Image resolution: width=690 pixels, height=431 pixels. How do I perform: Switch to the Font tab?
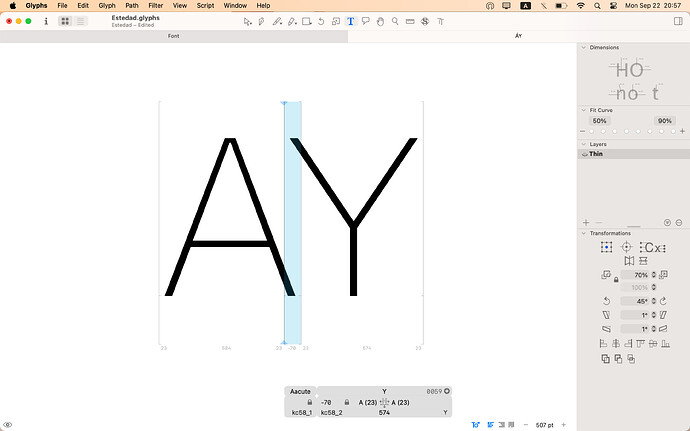[x=173, y=36]
